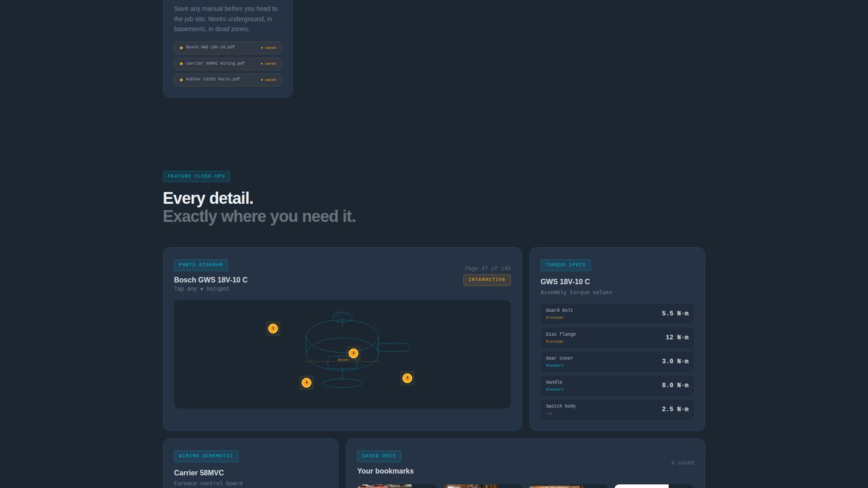Viewport: 868px width, 488px height.
Task: Click the 4 saved counter
Action: [x=682, y=463]
